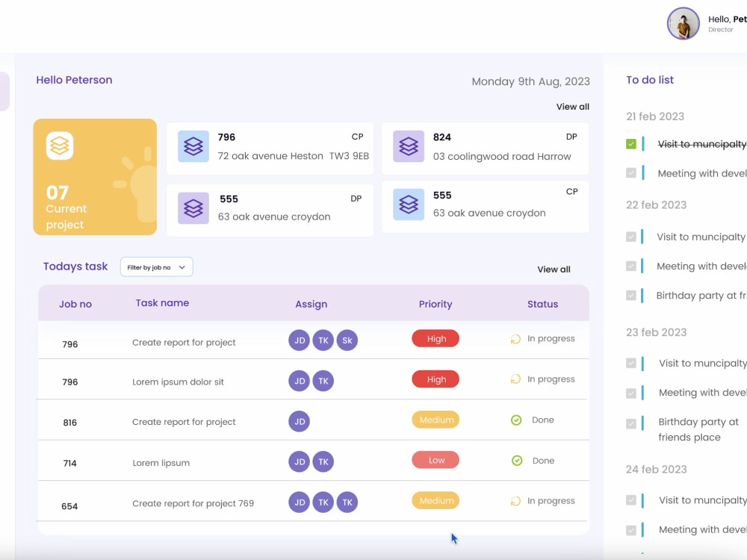
Task: Open the 07 Current project card
Action: (95, 177)
